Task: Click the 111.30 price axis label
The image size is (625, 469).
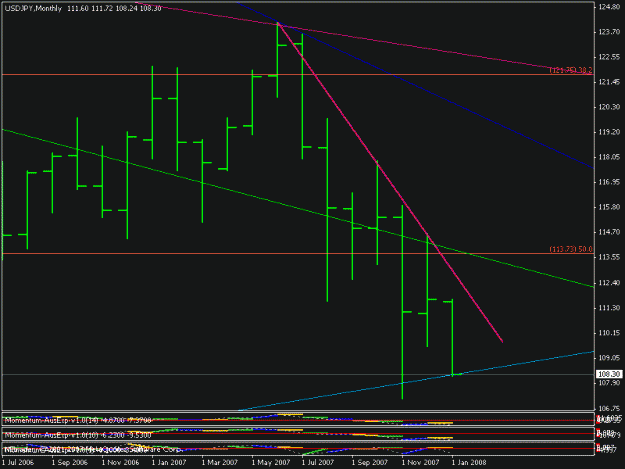Action: click(609, 308)
